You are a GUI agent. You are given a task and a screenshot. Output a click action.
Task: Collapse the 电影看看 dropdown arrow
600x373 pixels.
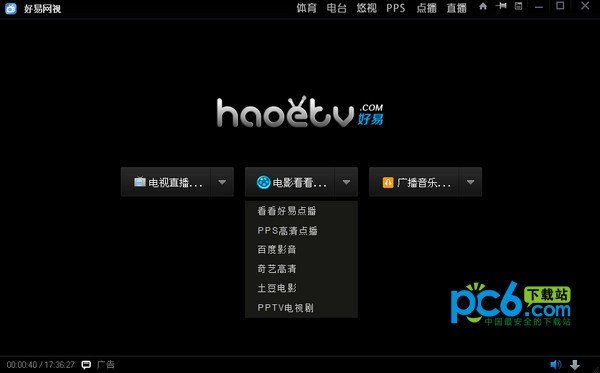346,182
